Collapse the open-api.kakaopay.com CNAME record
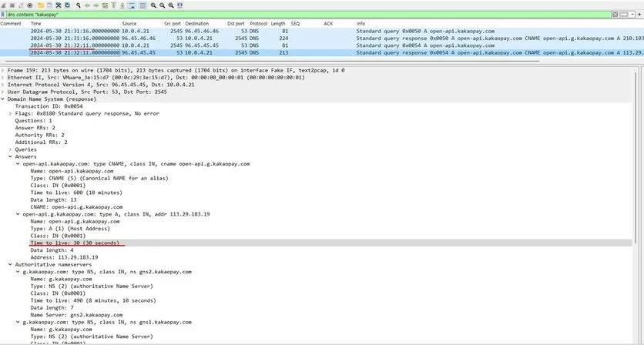This screenshot has height=345, width=644. coord(18,164)
